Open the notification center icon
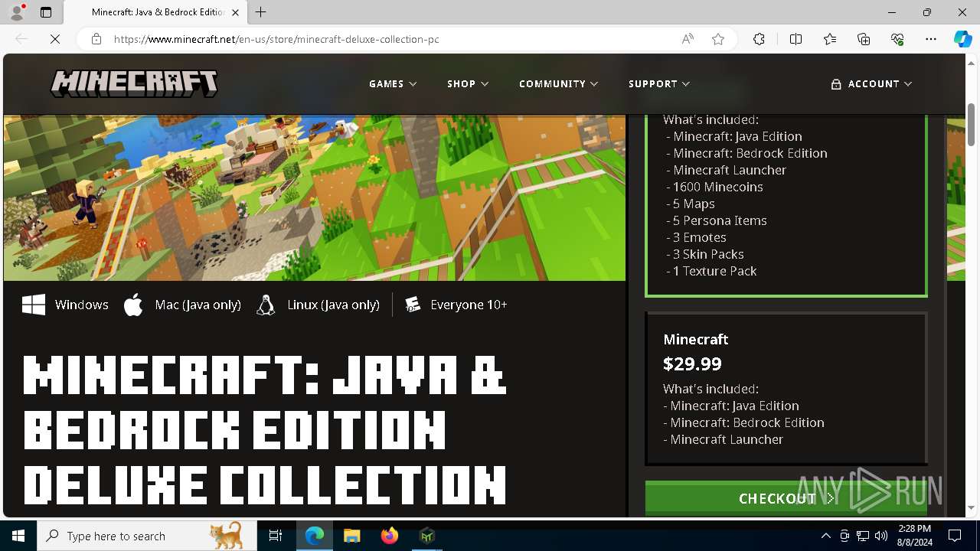This screenshot has width=980, height=551. [955, 536]
